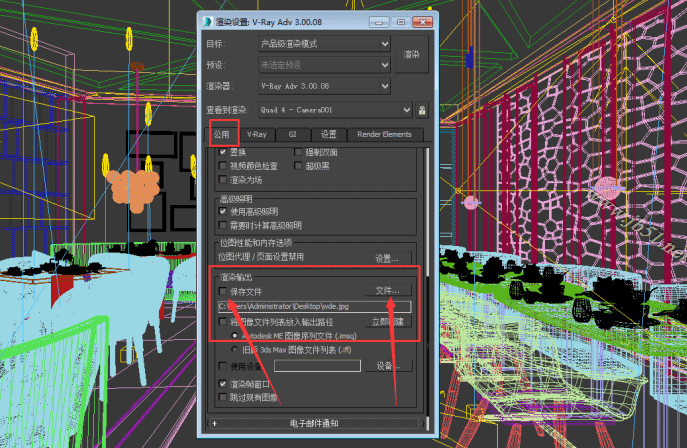Open the GI tab
This screenshot has width=687, height=448.
pos(292,134)
